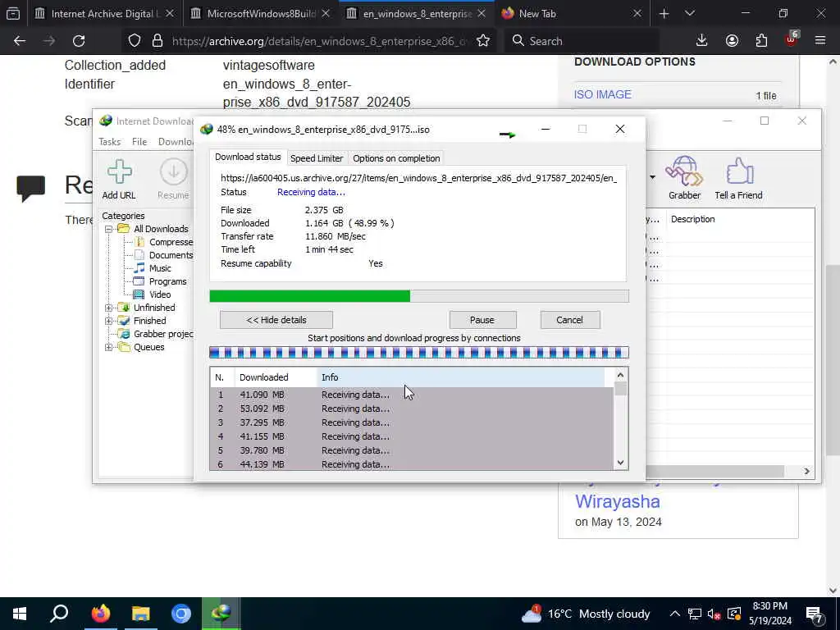Viewport: 840px width, 630px height.
Task: Switch to MicrosoftWindows8Build browser tab
Action: [x=260, y=13]
